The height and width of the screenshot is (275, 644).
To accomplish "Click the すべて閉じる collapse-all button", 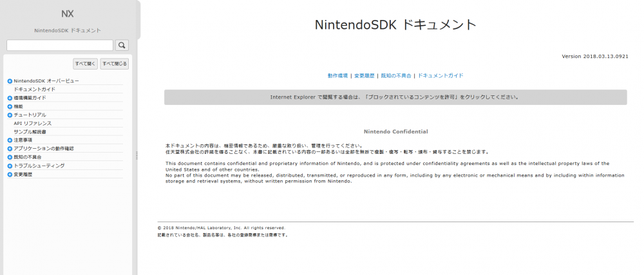I will click(x=115, y=64).
